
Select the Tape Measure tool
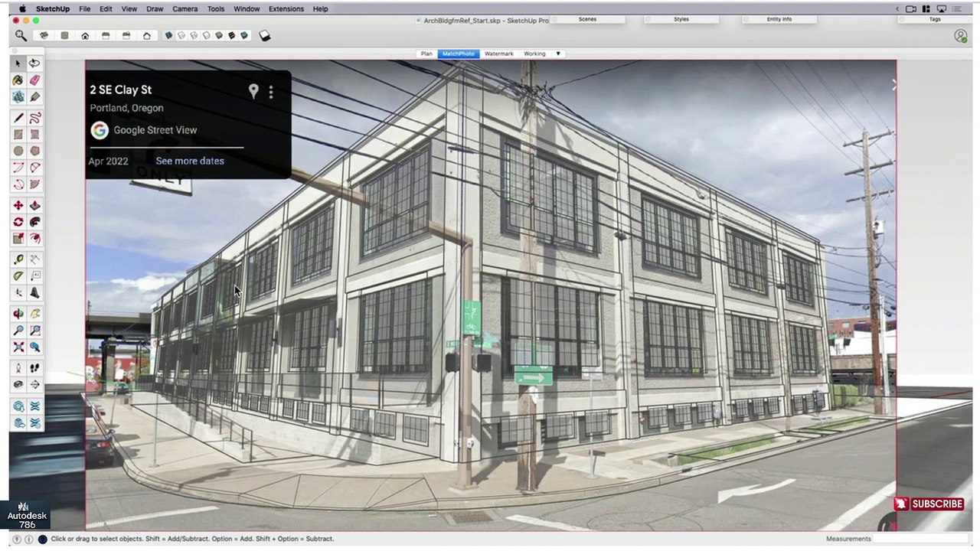[18, 259]
